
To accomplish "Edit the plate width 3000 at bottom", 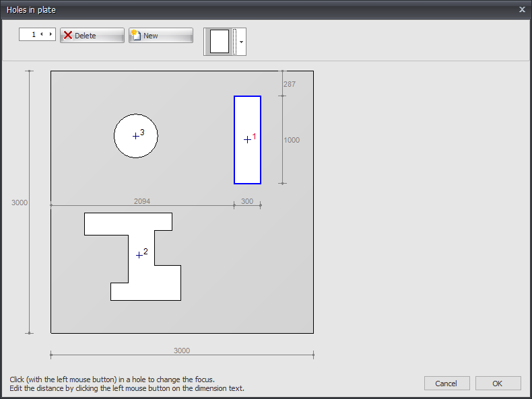I will (x=182, y=351).
